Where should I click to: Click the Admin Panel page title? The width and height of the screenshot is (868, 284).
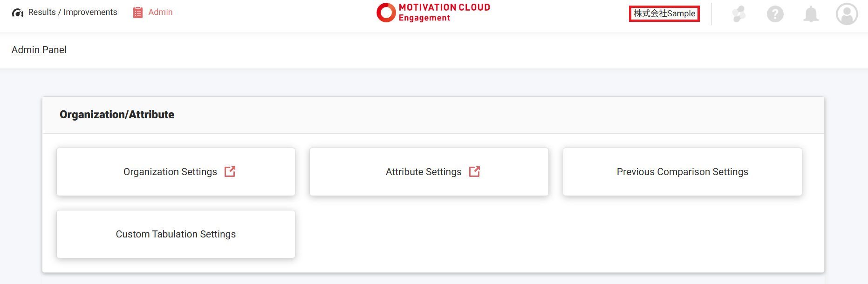pyautogui.click(x=39, y=50)
